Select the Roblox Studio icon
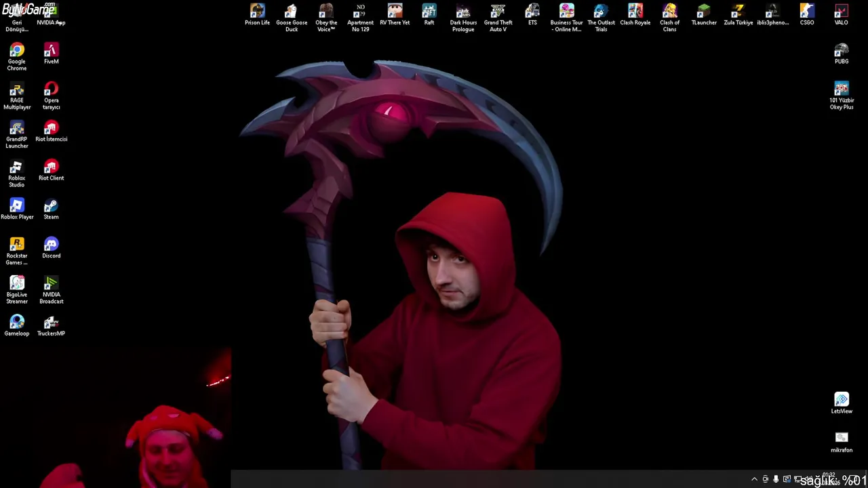The image size is (868, 488). 17,174
